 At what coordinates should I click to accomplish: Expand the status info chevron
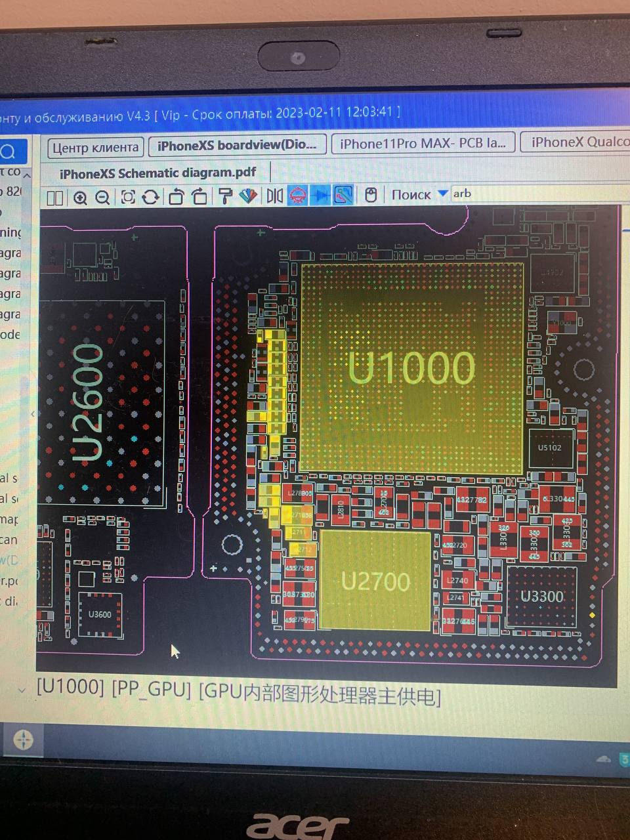coord(22,690)
